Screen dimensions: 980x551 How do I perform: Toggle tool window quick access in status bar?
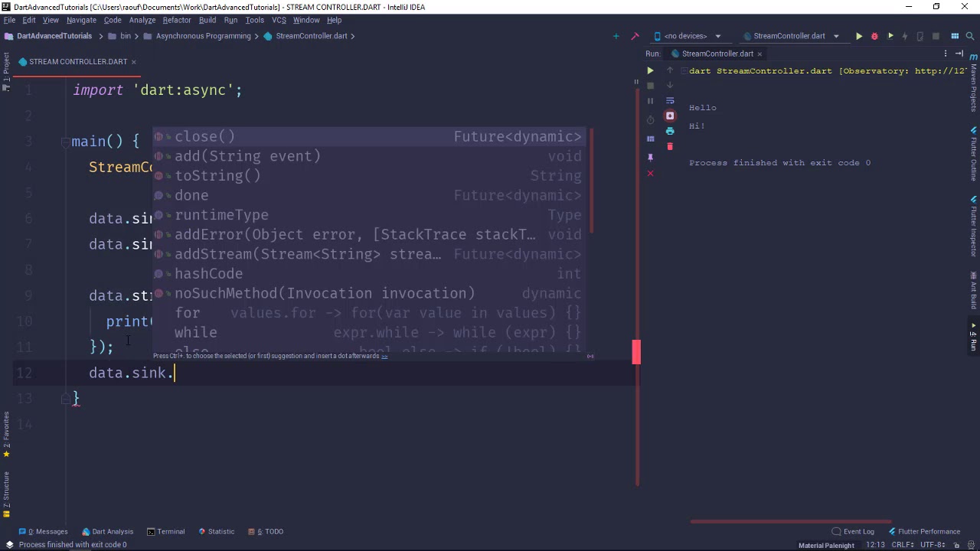(x=9, y=545)
